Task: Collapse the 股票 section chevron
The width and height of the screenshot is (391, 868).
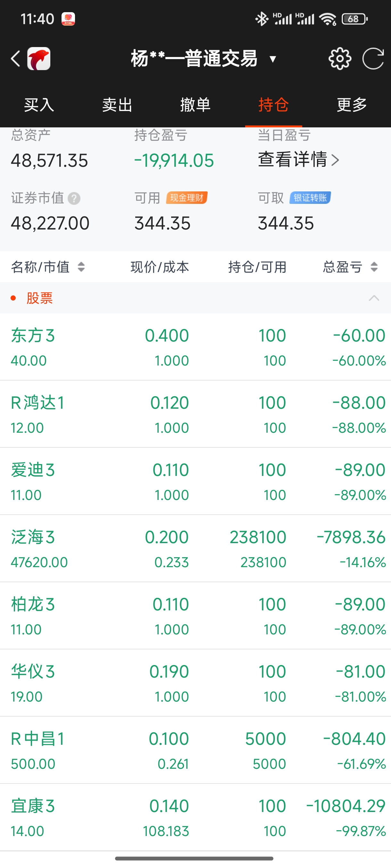Action: [374, 298]
